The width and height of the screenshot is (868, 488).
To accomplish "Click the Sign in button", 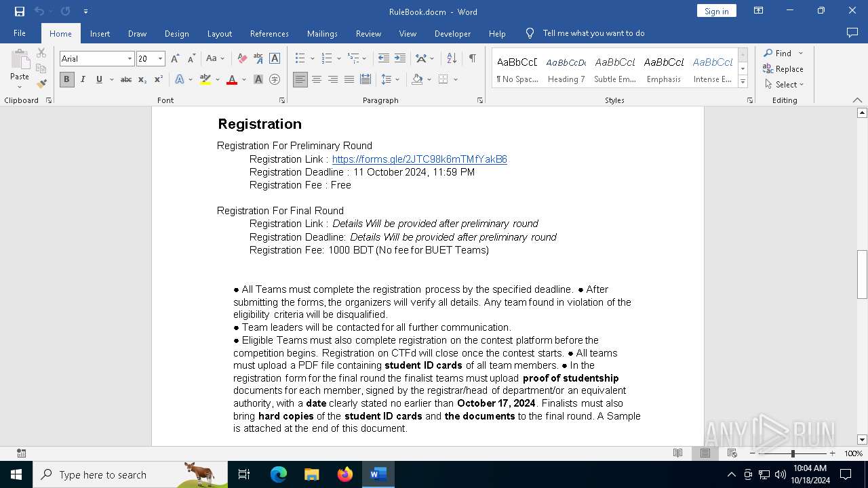I will tap(716, 11).
